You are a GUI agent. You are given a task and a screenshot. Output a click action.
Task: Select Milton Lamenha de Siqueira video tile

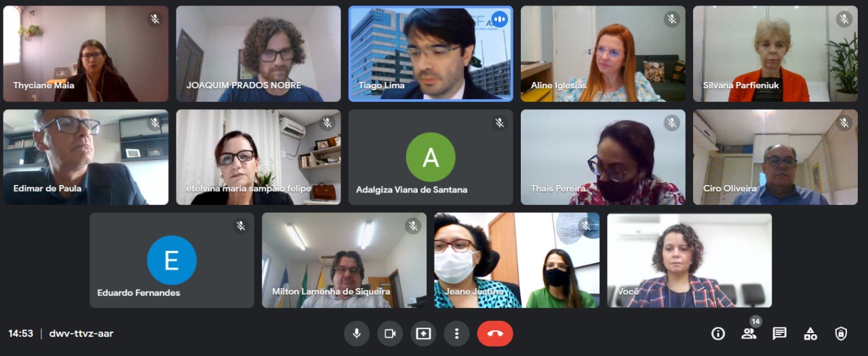pyautogui.click(x=344, y=260)
